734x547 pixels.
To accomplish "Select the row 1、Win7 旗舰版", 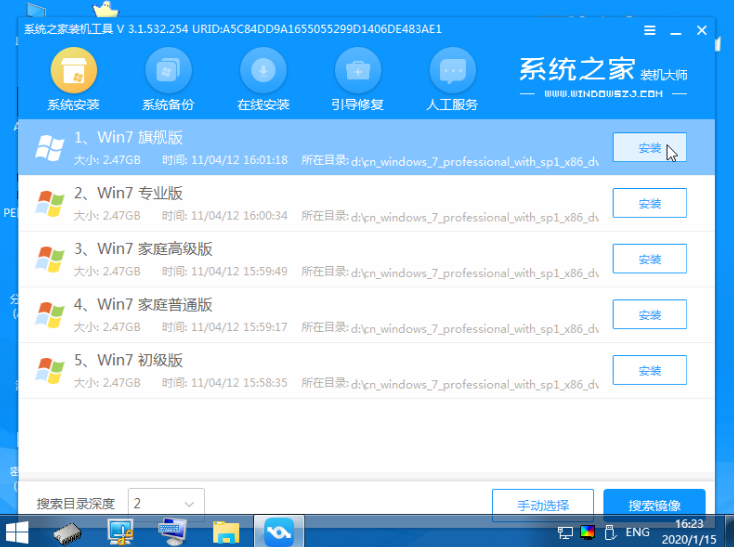I will [366, 147].
